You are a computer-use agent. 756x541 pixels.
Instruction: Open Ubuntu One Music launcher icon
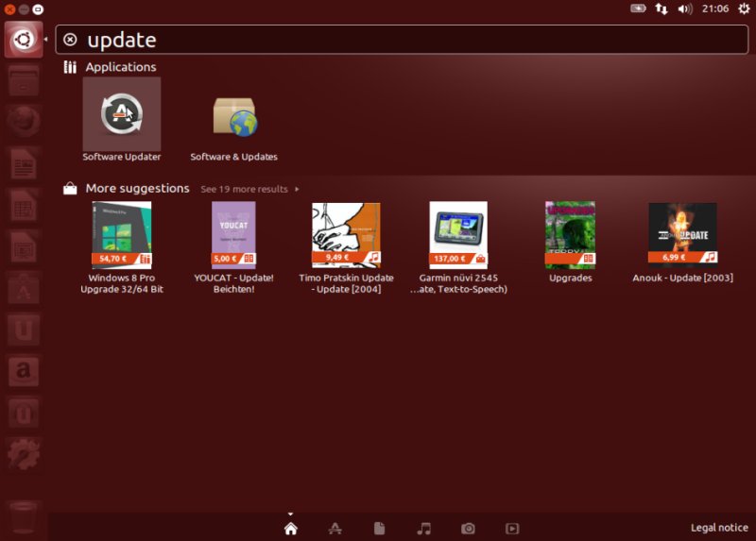(x=23, y=414)
